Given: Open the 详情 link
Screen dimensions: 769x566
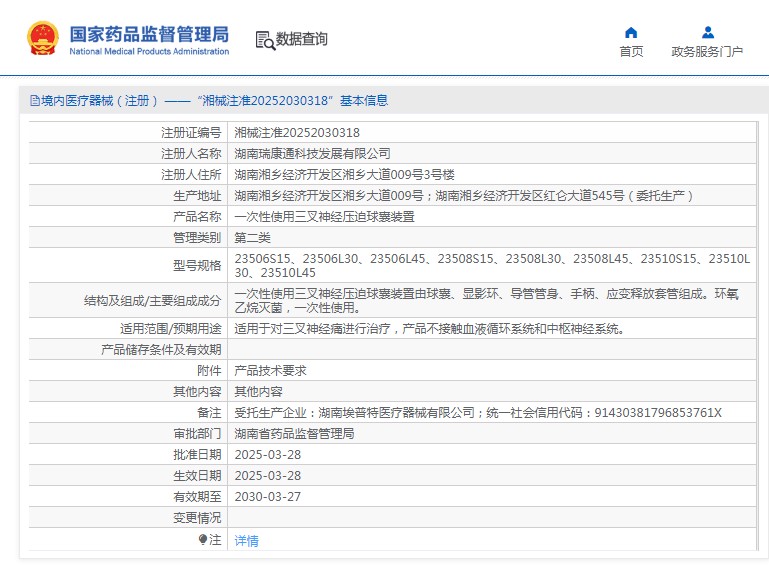Looking at the screenshot, I should pyautogui.click(x=246, y=540).
